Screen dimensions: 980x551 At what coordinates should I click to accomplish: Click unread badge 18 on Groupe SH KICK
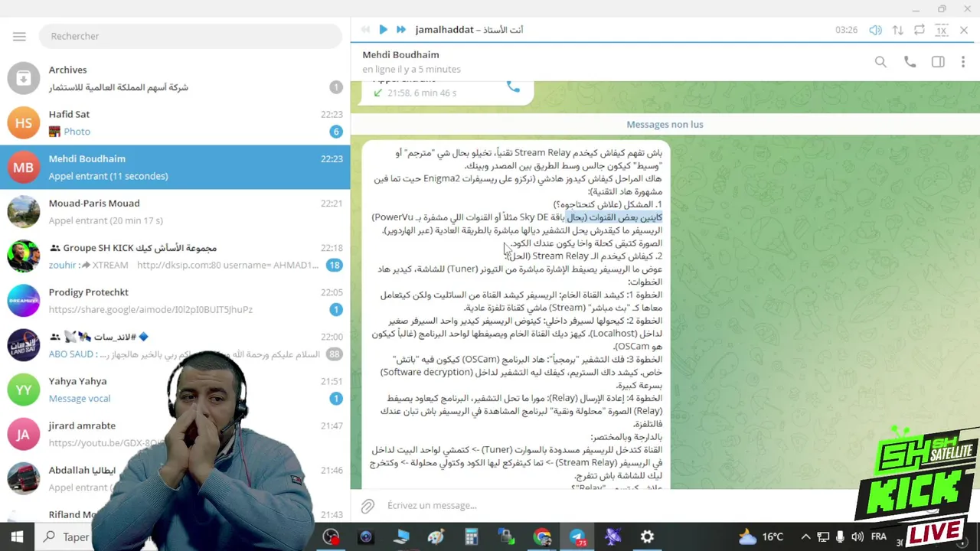pos(334,265)
